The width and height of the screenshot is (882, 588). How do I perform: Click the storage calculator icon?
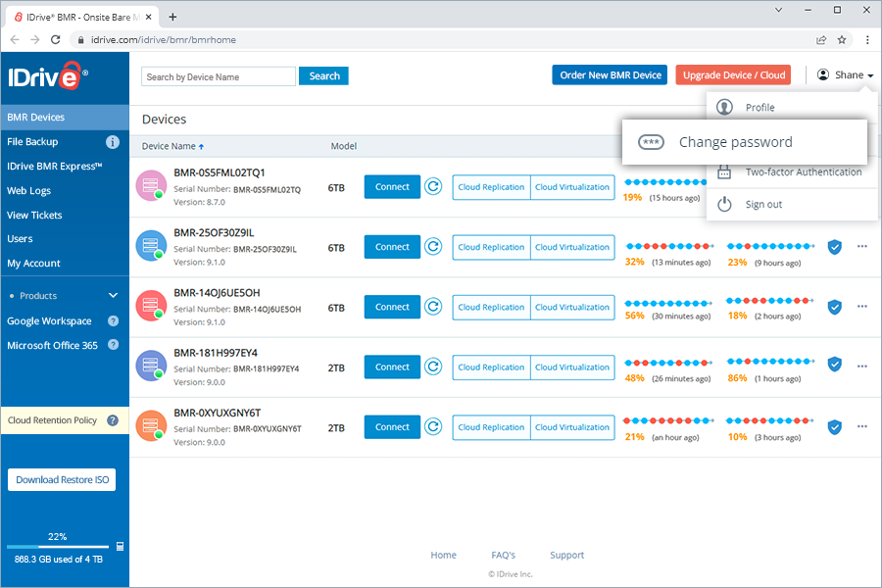coord(120,547)
